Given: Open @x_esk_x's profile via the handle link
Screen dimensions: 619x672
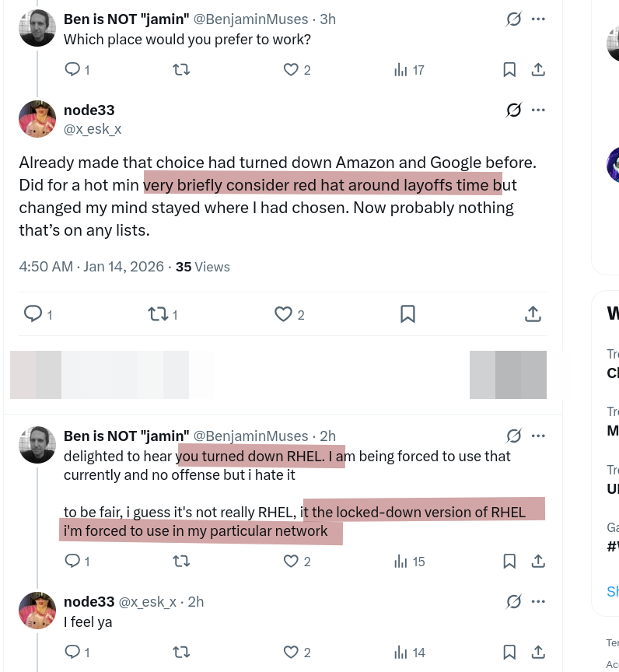Looking at the screenshot, I should tap(92, 129).
